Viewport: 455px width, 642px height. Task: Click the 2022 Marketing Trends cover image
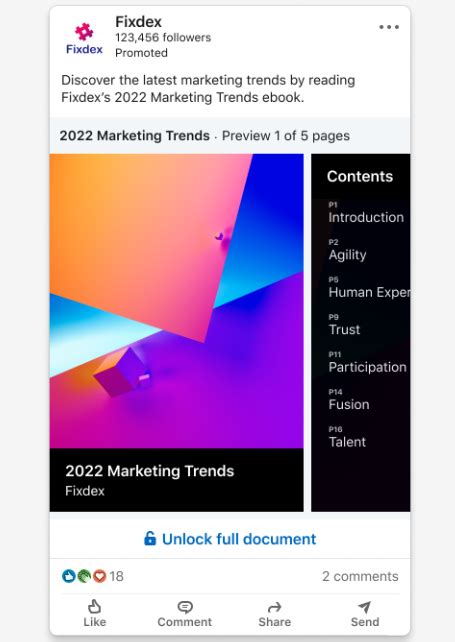pyautogui.click(x=177, y=301)
